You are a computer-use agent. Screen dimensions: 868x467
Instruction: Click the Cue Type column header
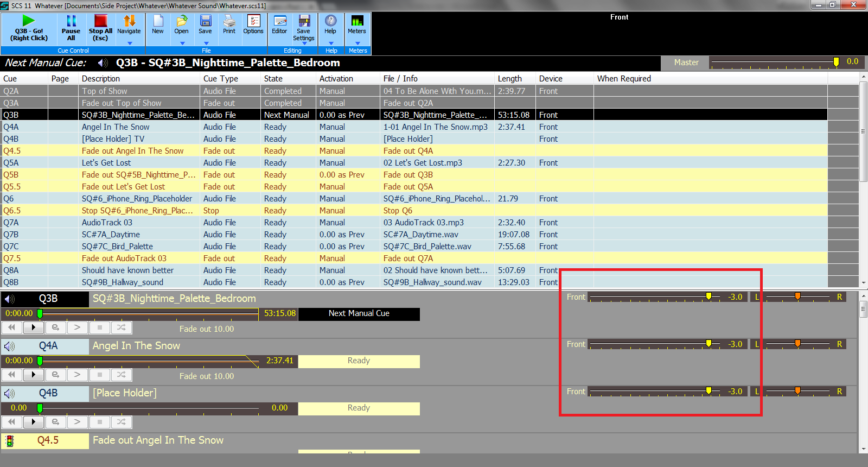pos(221,79)
